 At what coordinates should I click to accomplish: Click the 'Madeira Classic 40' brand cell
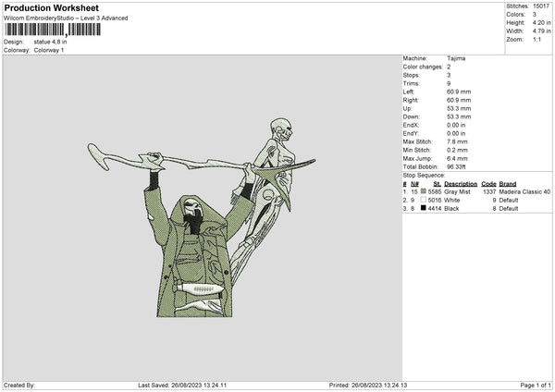524,191
